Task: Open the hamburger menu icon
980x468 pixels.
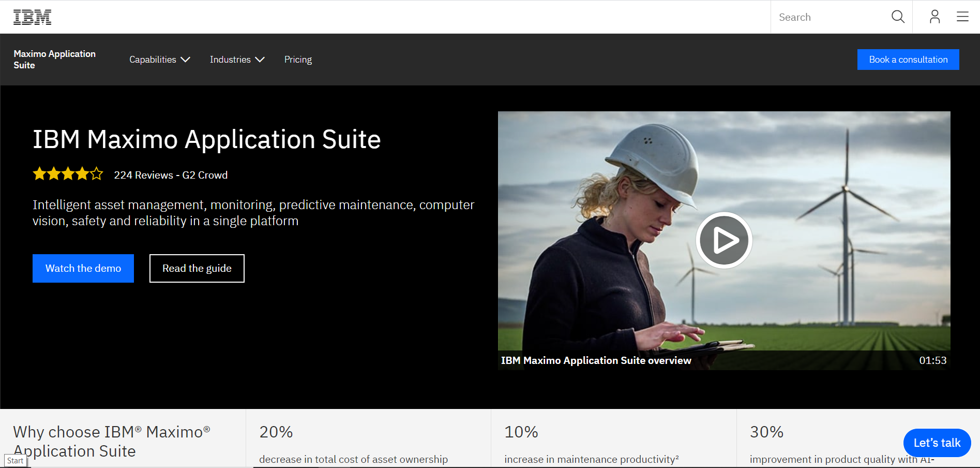Action: [962, 17]
